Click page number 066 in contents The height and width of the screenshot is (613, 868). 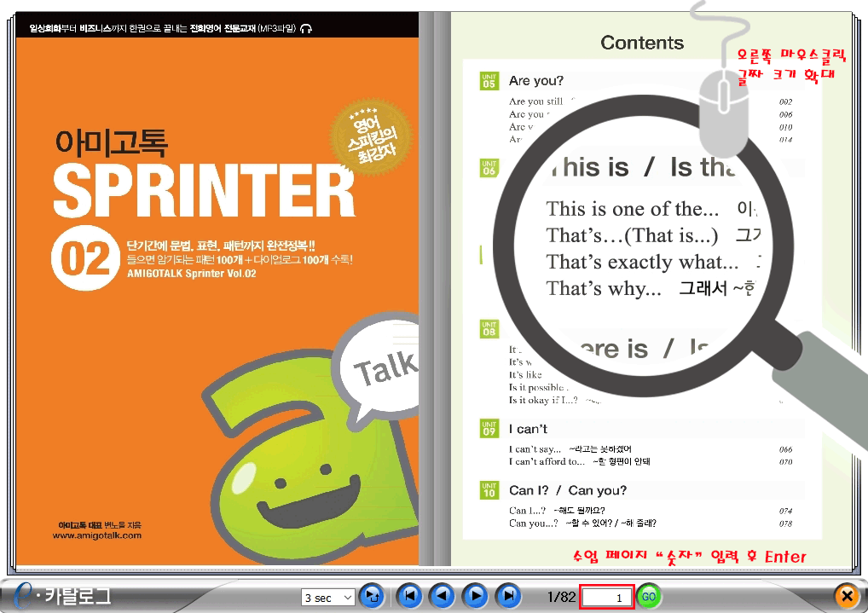coord(785,449)
